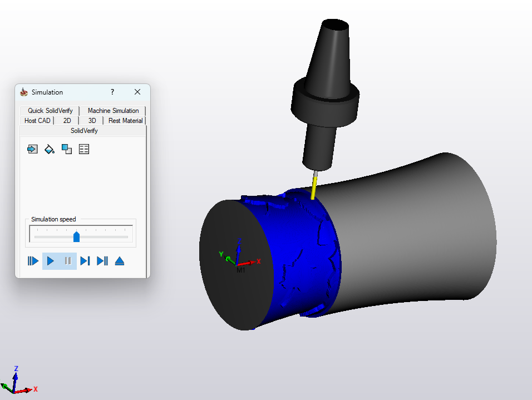This screenshot has height=400, width=532.
Task: Click the fast forward to next operation icon
Action: [102, 260]
